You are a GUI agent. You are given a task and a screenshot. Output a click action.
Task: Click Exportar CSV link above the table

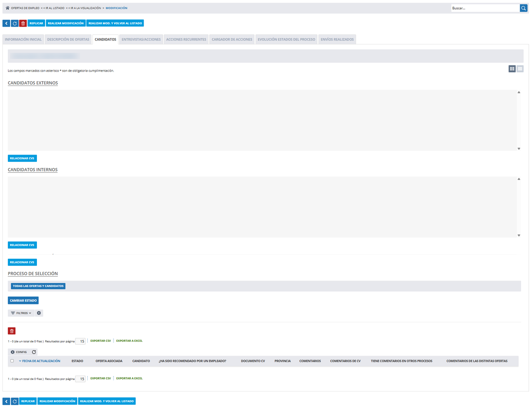pos(100,341)
